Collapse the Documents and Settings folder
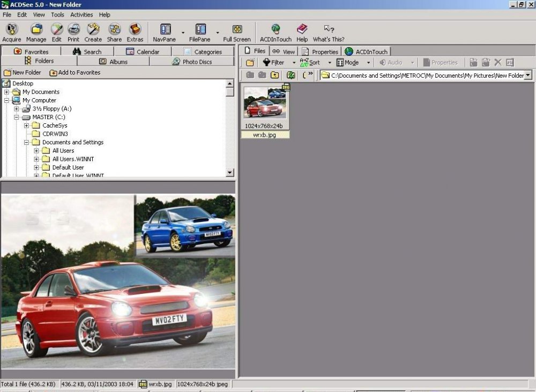The height and width of the screenshot is (392, 536). pyautogui.click(x=26, y=142)
